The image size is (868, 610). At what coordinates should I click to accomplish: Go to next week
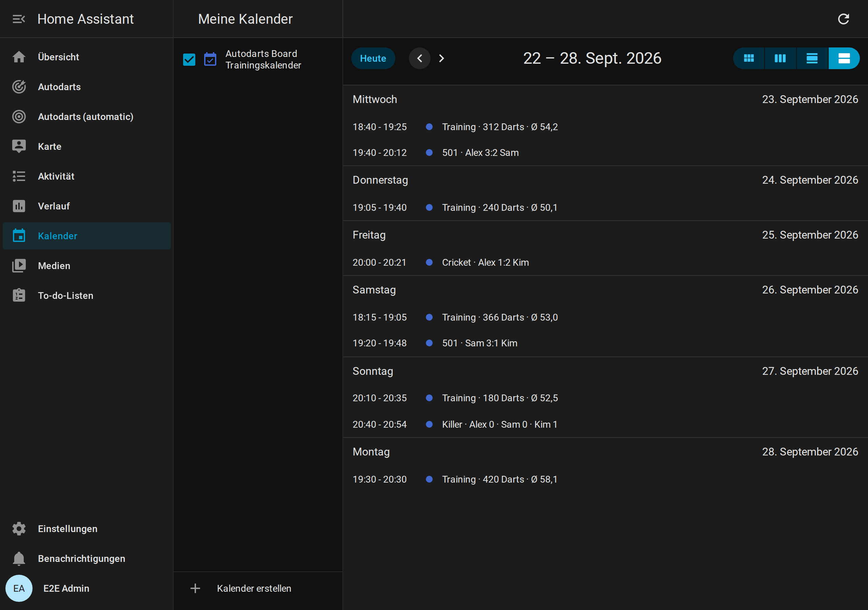click(441, 58)
